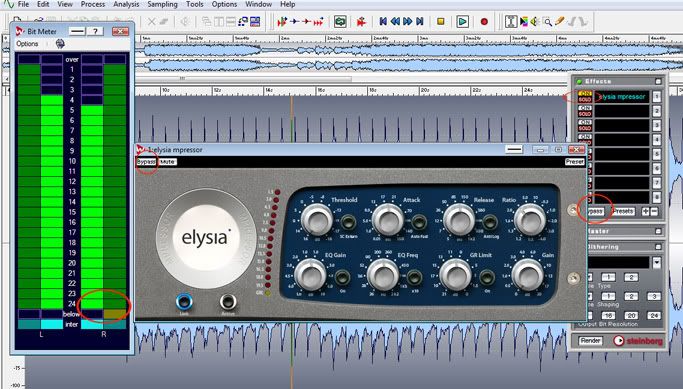Screen dimensions: 683x389
Task: Toggle the Auto Fast switch
Action: pos(419,222)
